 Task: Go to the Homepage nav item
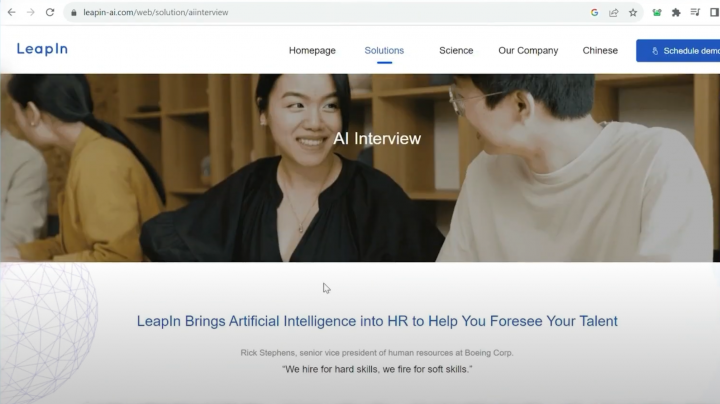coord(312,50)
